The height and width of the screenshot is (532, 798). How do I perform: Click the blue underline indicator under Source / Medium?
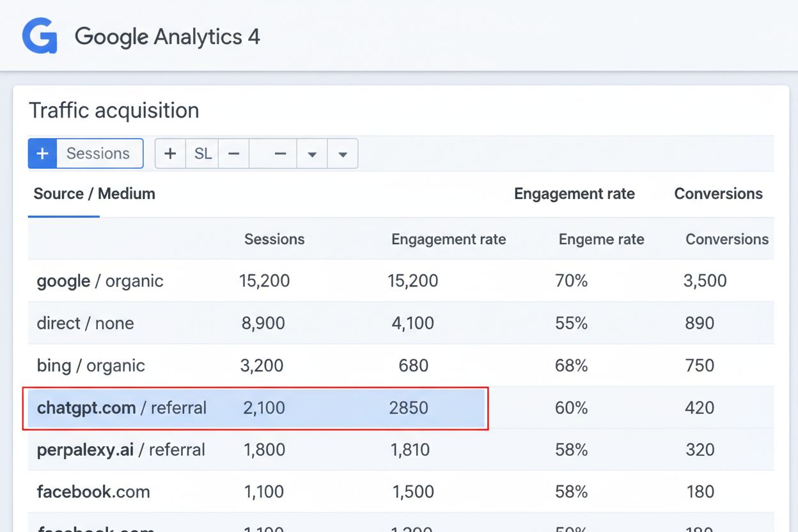pos(63,217)
